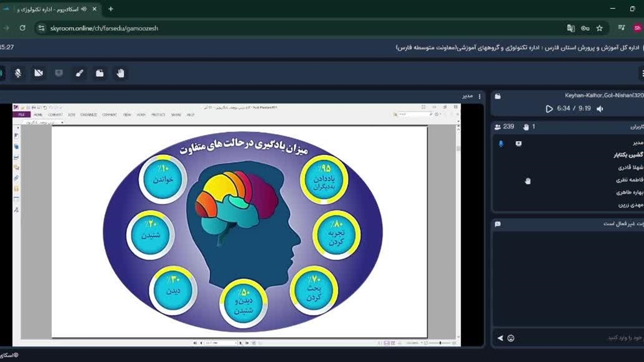Image resolution: width=644 pixels, height=362 pixels.
Task: Bookmark this page with the star icon
Action: coord(599,28)
